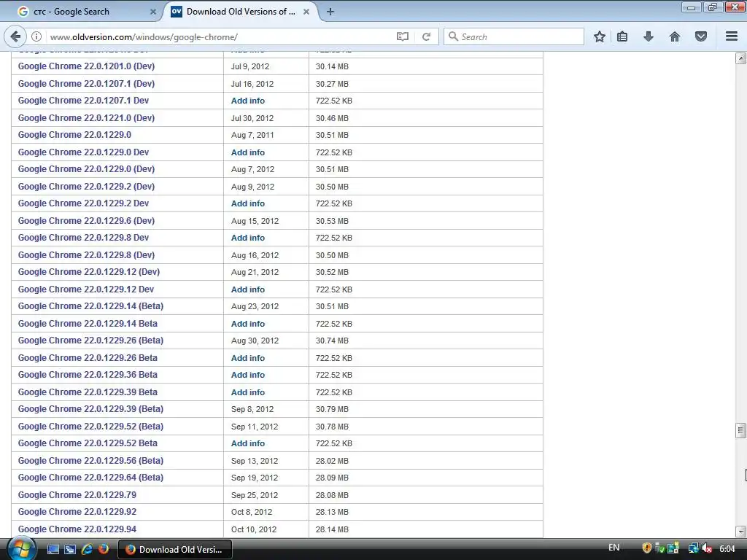747x560 pixels.
Task: Click Add info for 22.0.1229.0 Dev
Action: click(x=248, y=152)
